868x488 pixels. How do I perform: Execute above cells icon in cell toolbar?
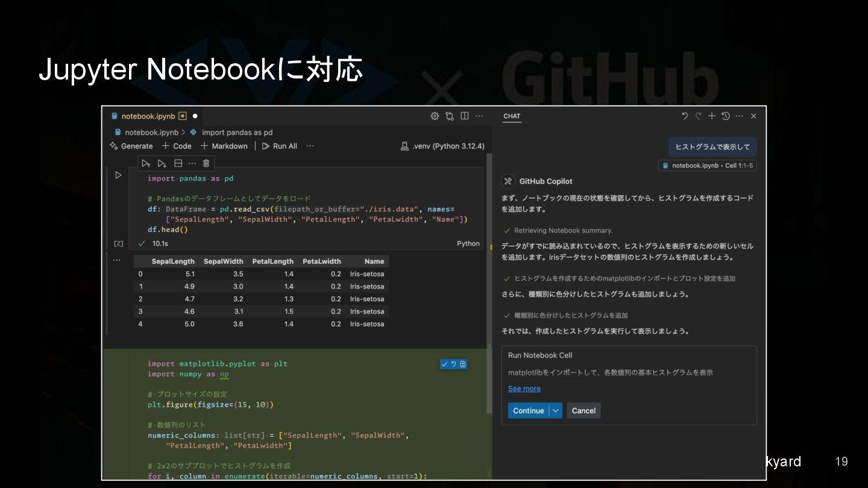coord(146,163)
